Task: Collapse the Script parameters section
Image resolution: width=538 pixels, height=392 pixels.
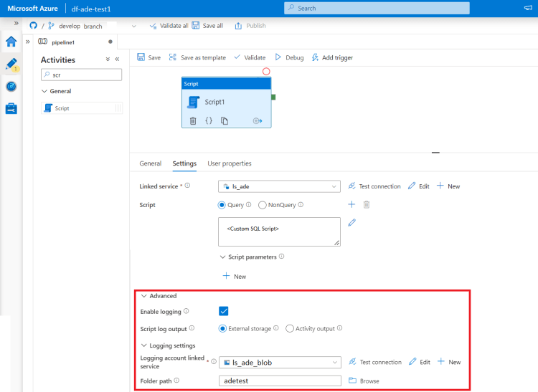Action: point(222,257)
